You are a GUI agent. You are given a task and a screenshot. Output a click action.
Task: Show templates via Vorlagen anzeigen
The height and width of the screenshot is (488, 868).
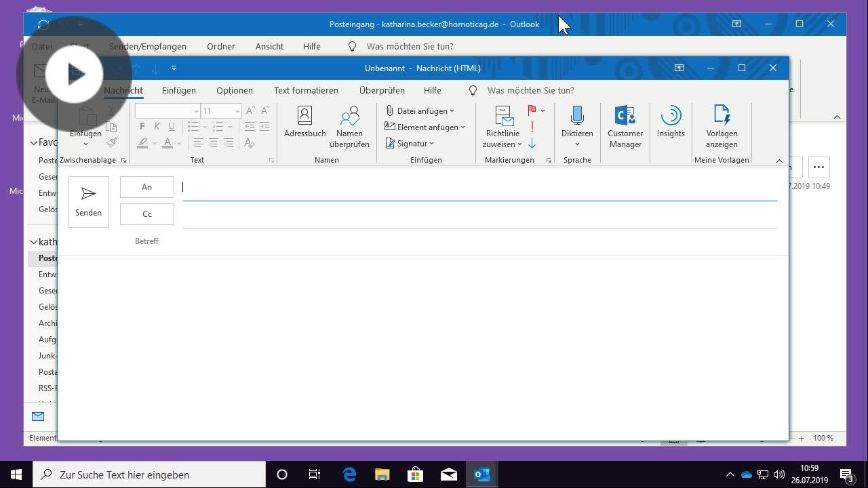point(721,125)
